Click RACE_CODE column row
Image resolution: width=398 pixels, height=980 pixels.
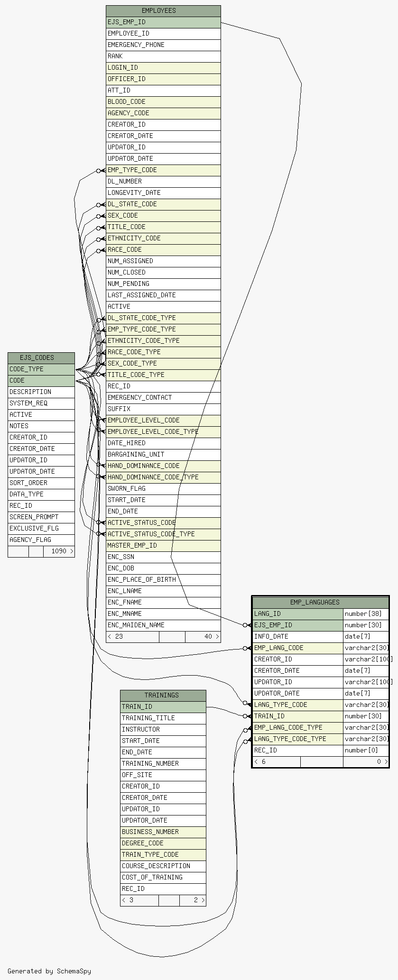pyautogui.click(x=163, y=250)
